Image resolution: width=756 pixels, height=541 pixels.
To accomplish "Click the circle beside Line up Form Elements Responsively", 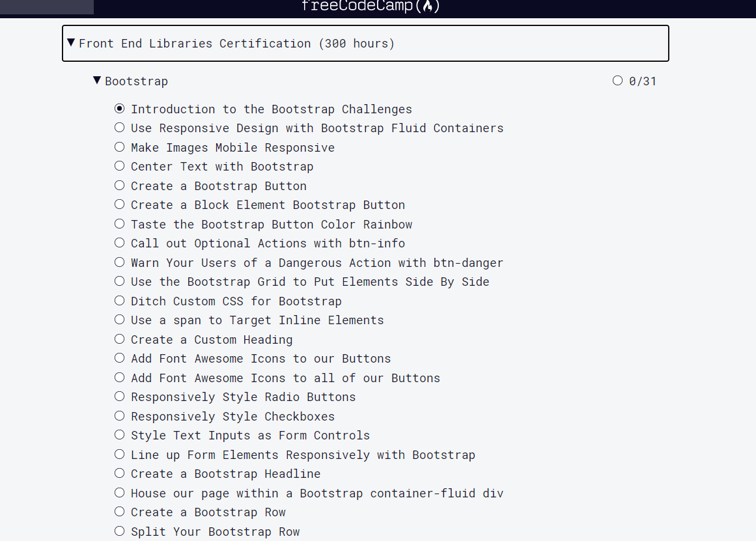I will point(120,454).
